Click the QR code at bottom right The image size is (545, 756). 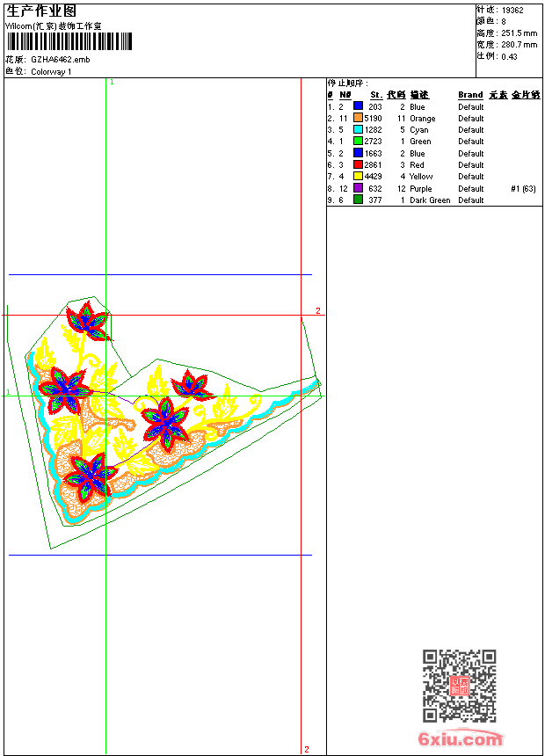[459, 686]
